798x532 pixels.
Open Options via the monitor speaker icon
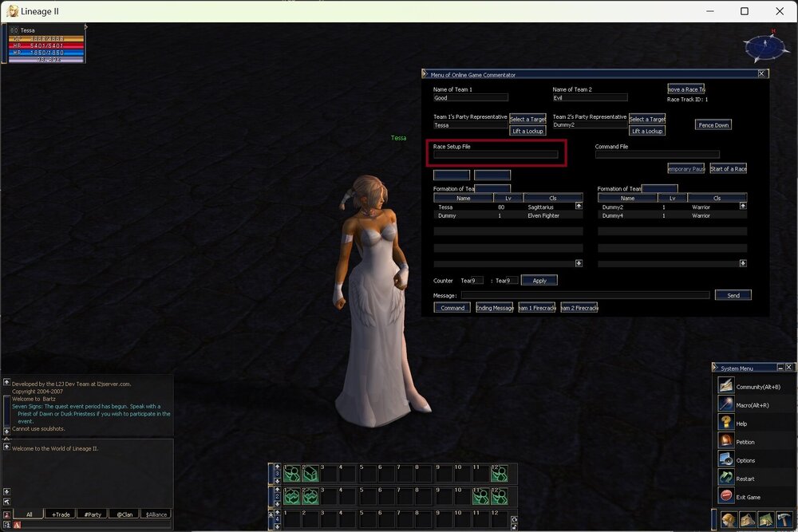[725, 460]
